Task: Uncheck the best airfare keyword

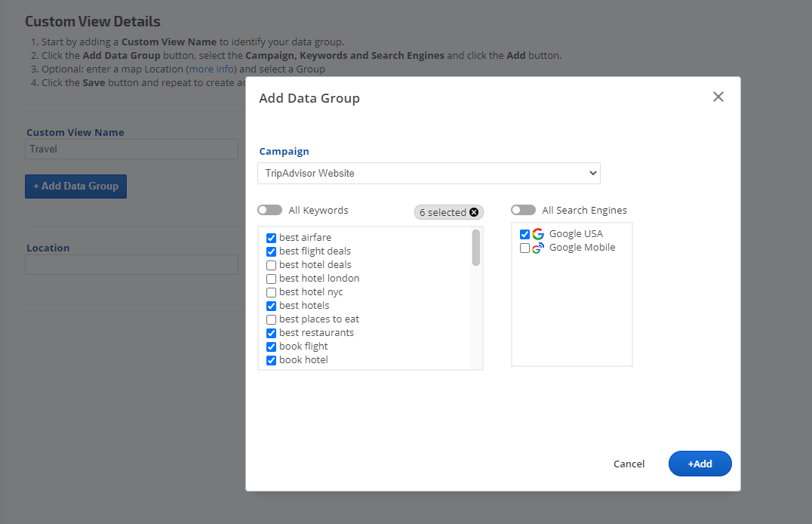Action: click(x=272, y=238)
